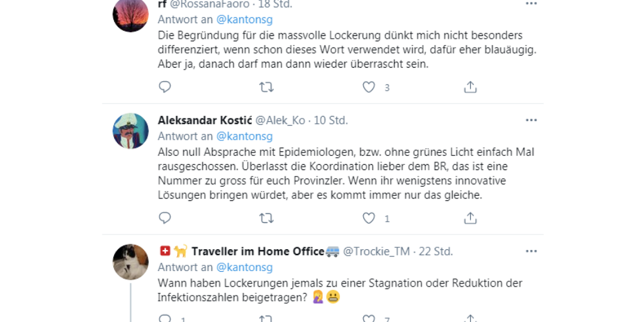644x322 pixels.
Task: Like RossanaFaoro's tweet about Lockerung
Action: click(368, 87)
